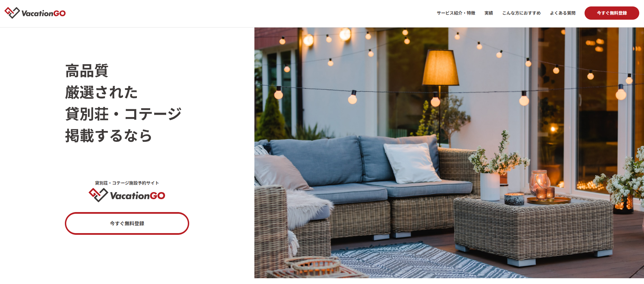This screenshot has height=284, width=644.
Task: Select the 貸別荘・コテージ施設予約サイト tagline text
Action: (x=127, y=183)
